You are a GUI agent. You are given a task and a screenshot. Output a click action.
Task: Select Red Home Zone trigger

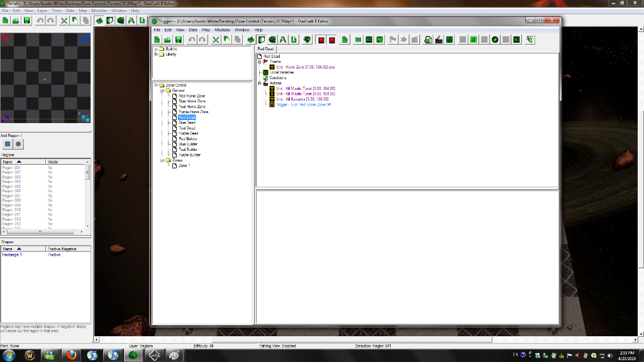[192, 96]
